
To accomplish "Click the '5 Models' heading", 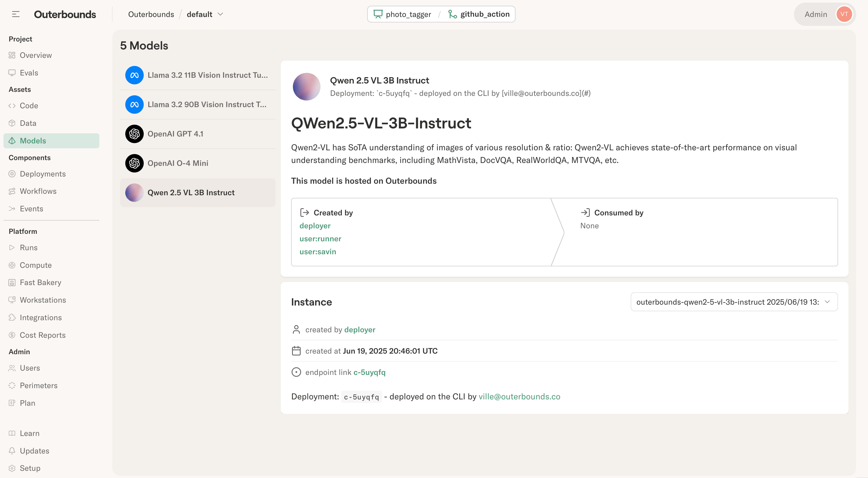I will click(144, 45).
